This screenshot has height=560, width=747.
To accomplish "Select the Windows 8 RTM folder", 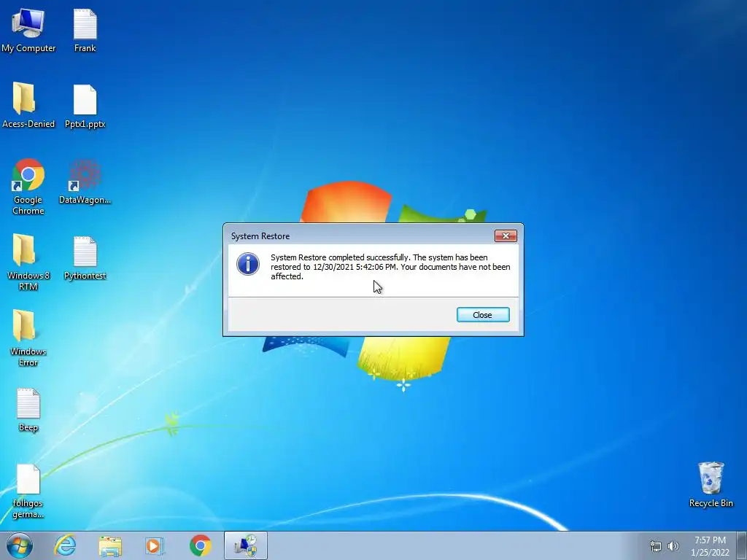I will click(28, 262).
